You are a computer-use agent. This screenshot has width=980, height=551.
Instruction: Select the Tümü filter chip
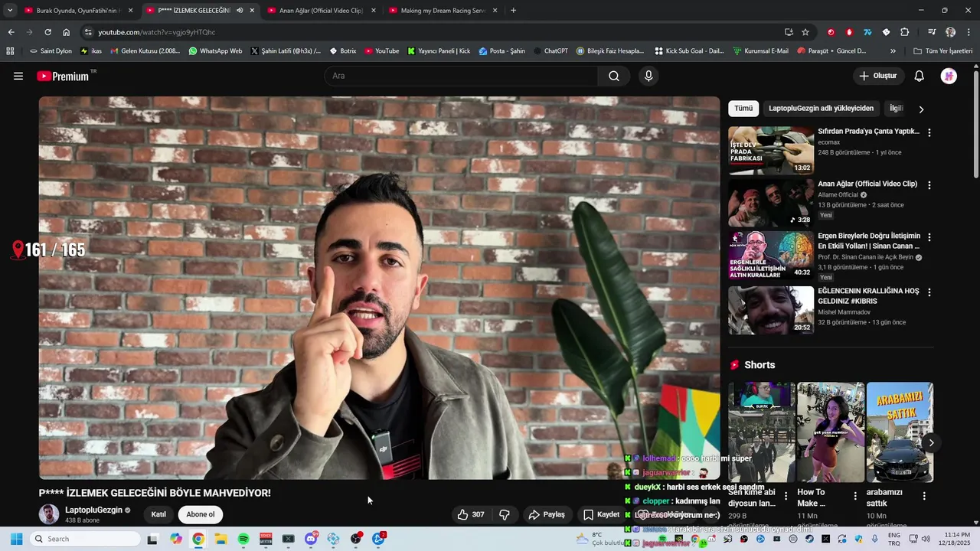pos(743,109)
